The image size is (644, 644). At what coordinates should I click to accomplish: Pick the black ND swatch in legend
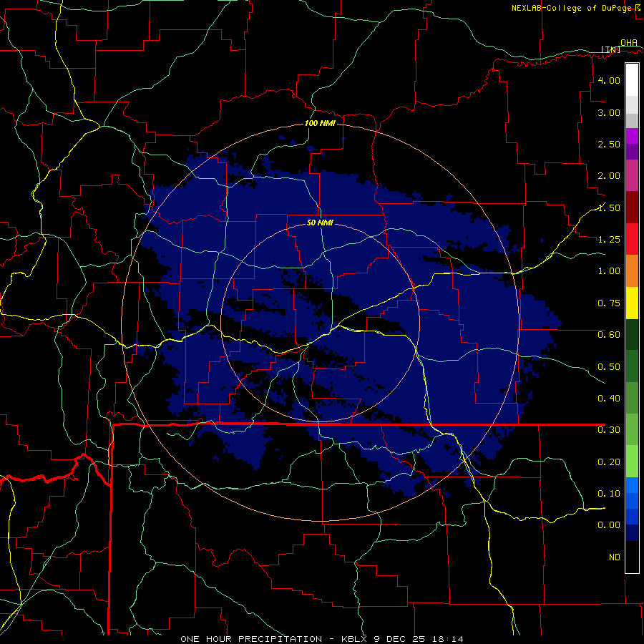point(632,557)
